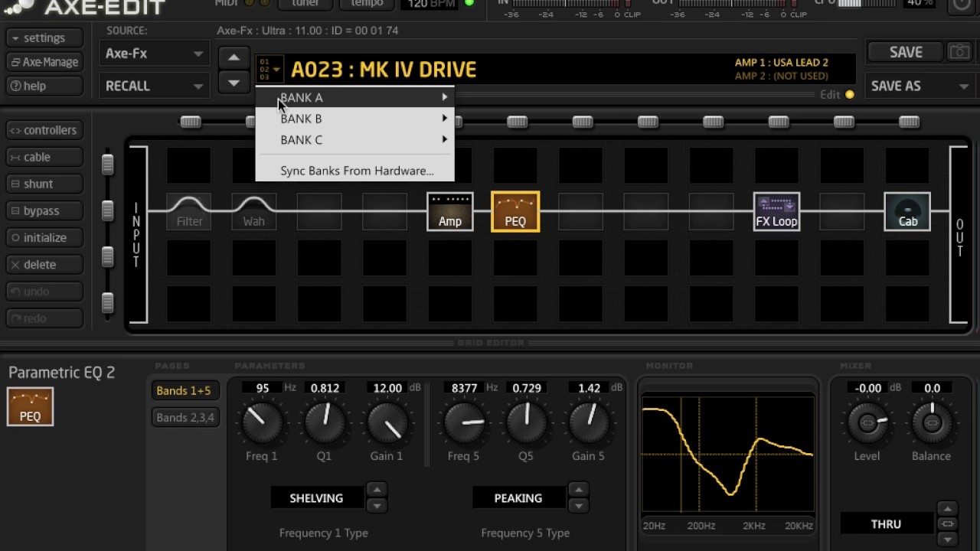Screen dimensions: 980x551
Task: Click initialize button
Action: [x=44, y=237]
